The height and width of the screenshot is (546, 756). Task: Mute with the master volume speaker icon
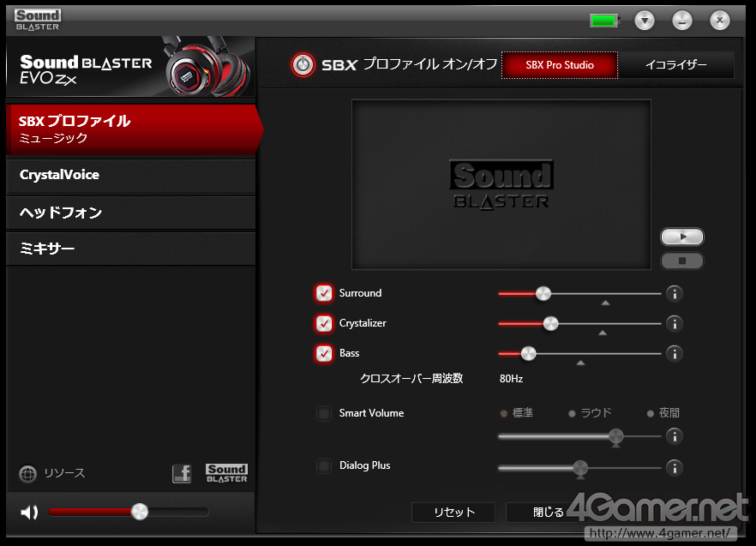pyautogui.click(x=29, y=513)
